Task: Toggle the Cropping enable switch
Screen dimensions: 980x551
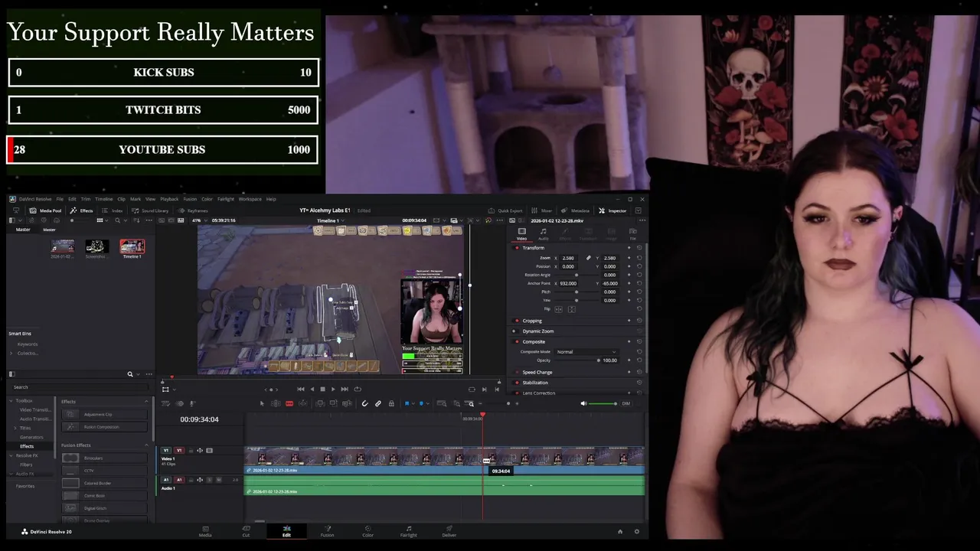Action: (x=516, y=321)
